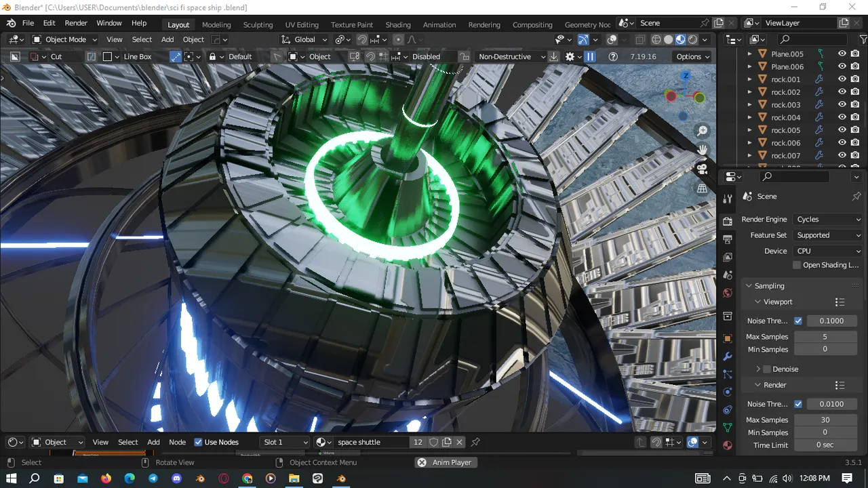Click Render Max Samples field
Screen dimensions: 868x488
pyautogui.click(x=825, y=420)
